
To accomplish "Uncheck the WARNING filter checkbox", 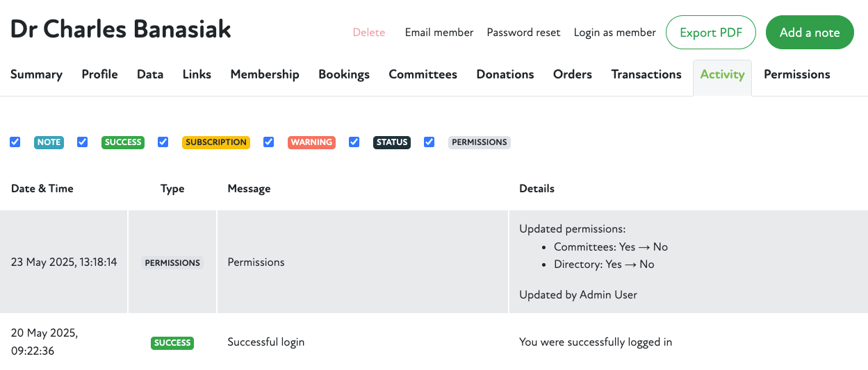I will [x=269, y=142].
